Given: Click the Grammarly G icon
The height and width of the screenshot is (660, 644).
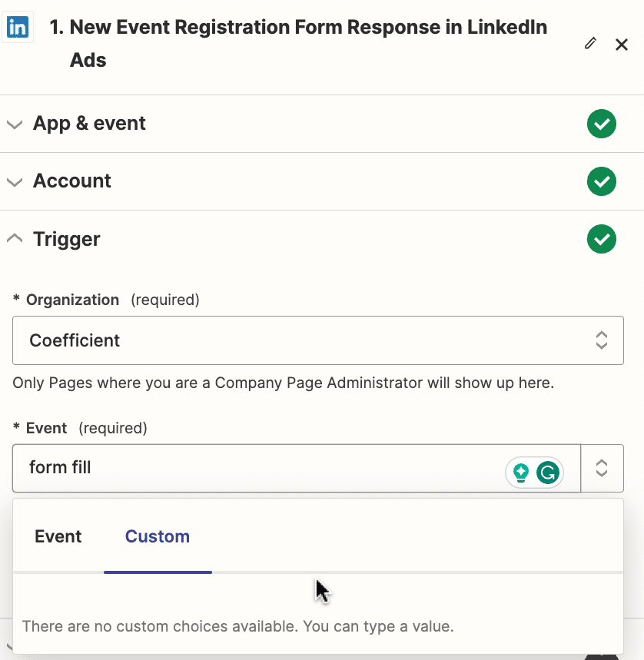Looking at the screenshot, I should coord(548,473).
